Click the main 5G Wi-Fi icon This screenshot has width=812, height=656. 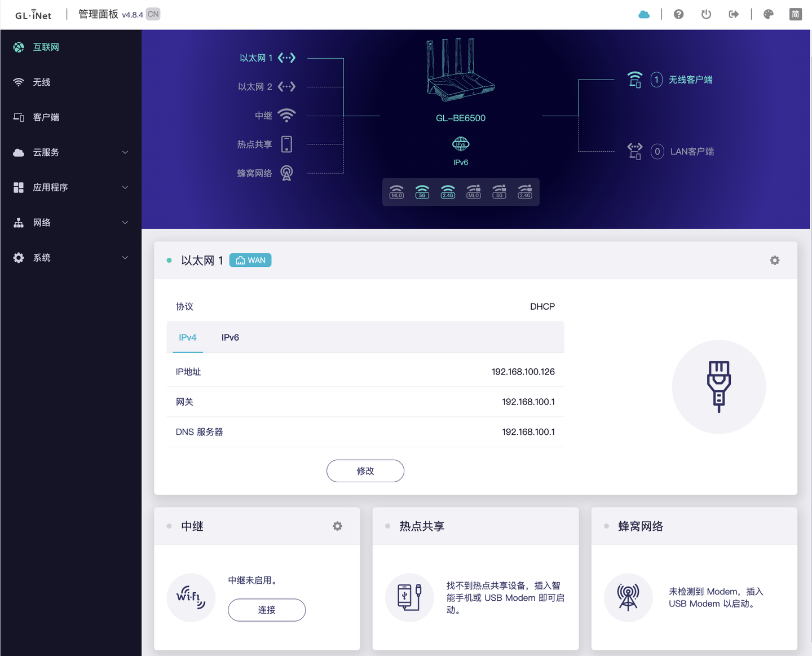tap(422, 192)
